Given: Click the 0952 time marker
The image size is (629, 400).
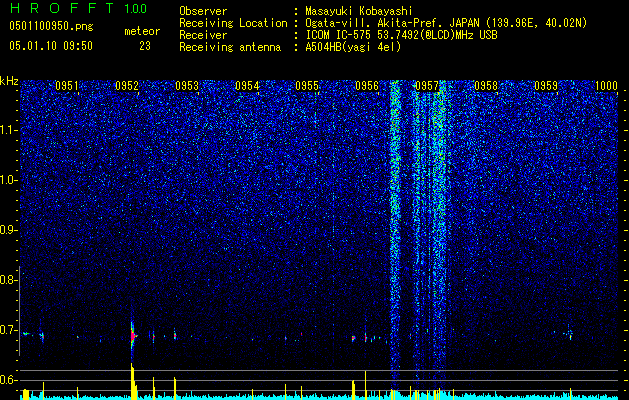Looking at the screenshot, I should click(127, 85).
